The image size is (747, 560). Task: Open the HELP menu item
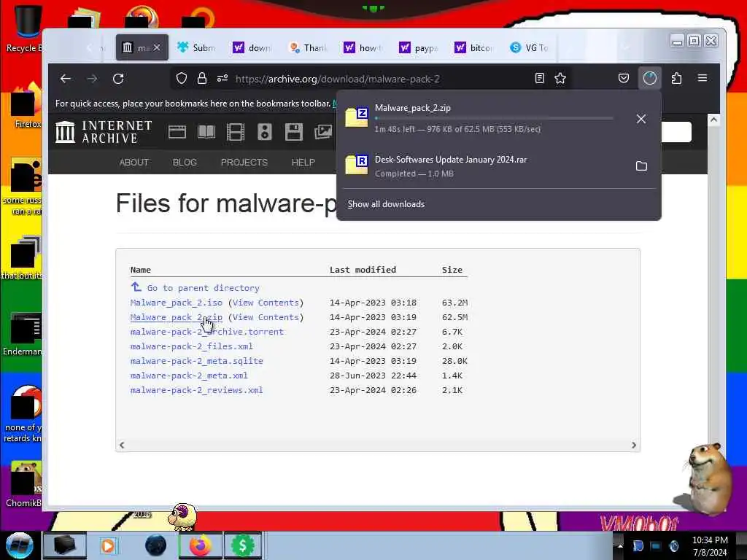pos(303,163)
